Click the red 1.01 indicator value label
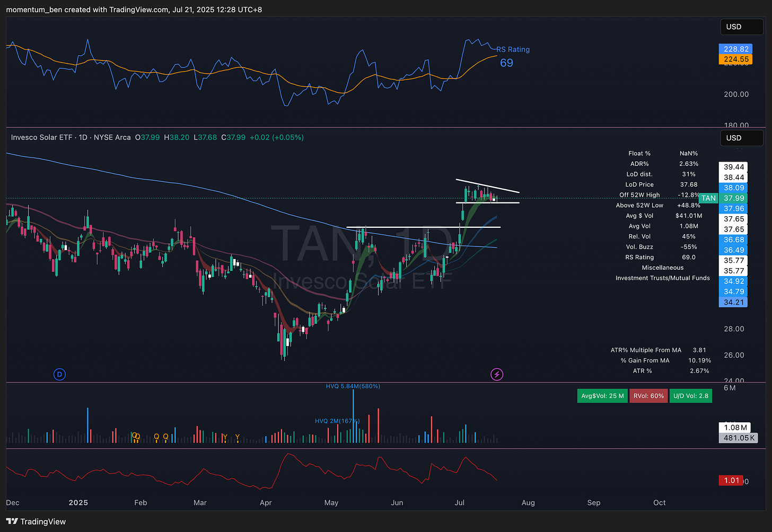The image size is (772, 532). pos(732,481)
